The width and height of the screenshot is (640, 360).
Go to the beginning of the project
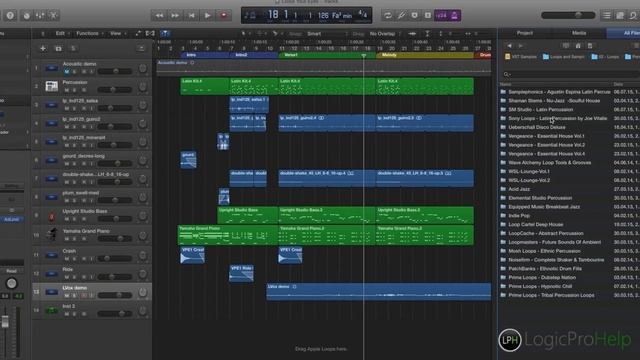click(x=191, y=16)
